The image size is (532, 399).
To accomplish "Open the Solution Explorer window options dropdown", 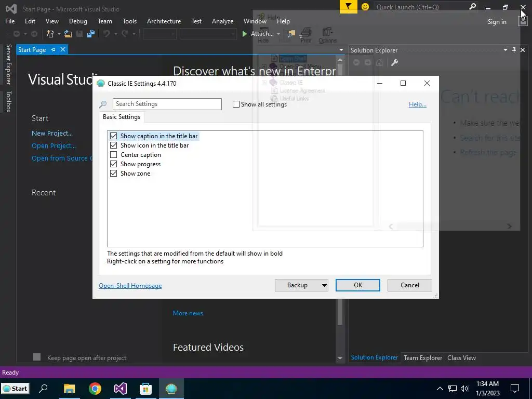I will click(505, 50).
